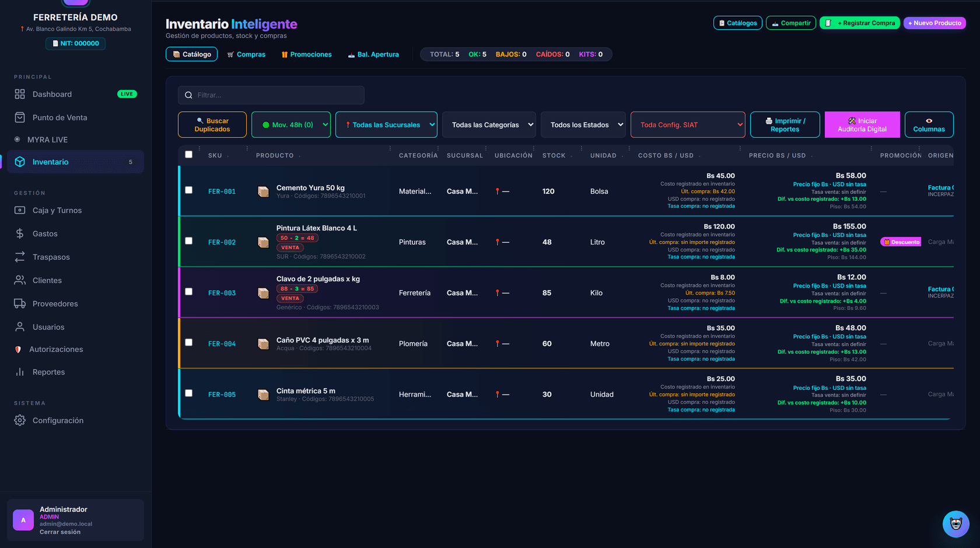This screenshot has width=980, height=548.
Task: Open Punto de Venta bag icon
Action: click(20, 117)
